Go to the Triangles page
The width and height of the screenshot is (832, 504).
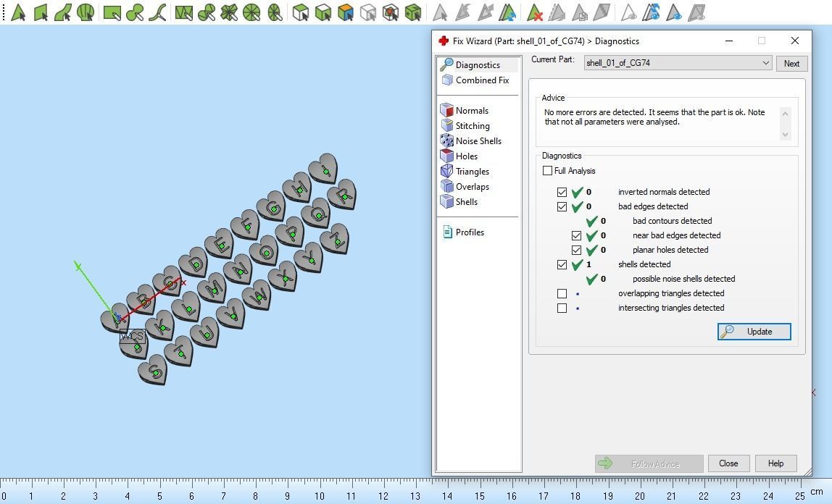point(473,171)
